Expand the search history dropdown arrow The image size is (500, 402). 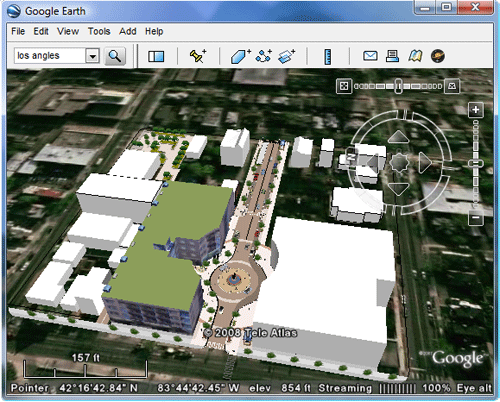pos(92,56)
